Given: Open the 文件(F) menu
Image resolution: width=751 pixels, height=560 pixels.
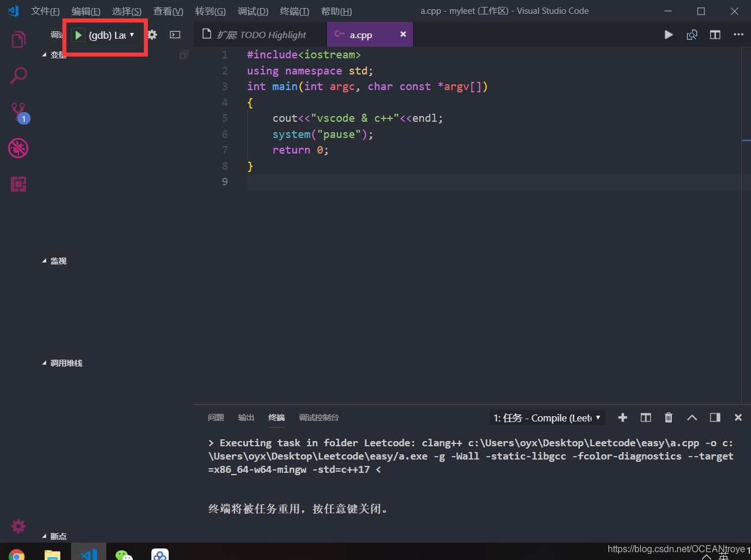Looking at the screenshot, I should [x=45, y=12].
